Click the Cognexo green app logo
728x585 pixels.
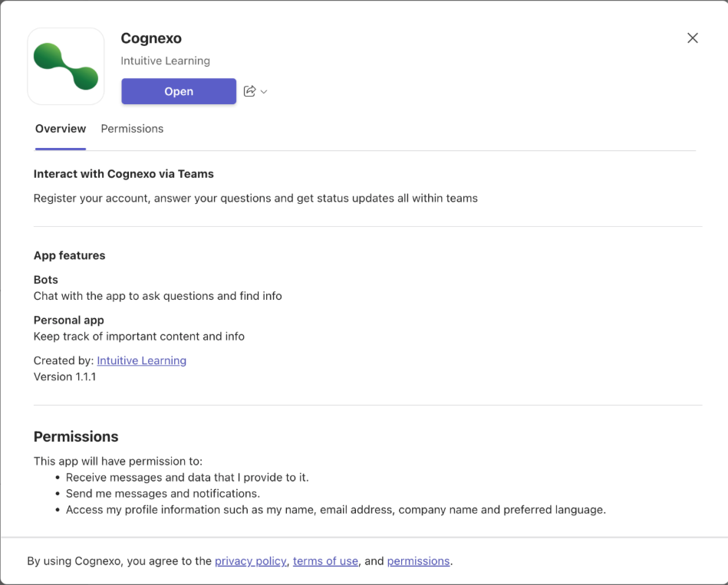coord(66,67)
